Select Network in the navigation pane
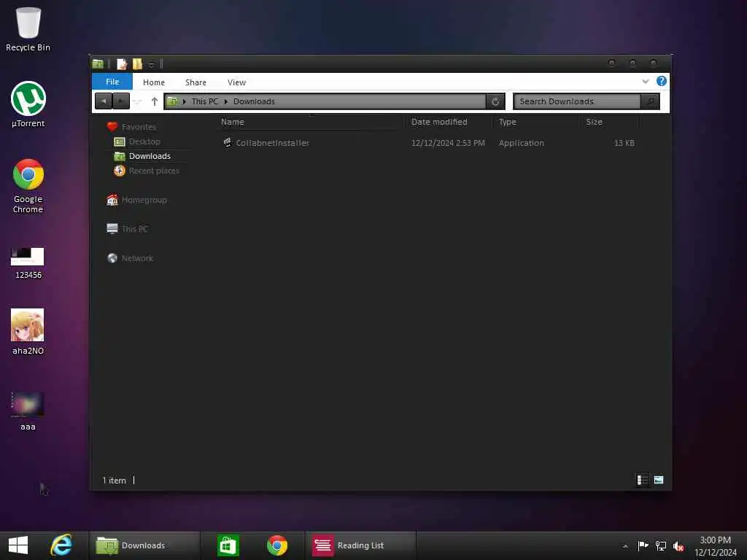 pos(130,258)
